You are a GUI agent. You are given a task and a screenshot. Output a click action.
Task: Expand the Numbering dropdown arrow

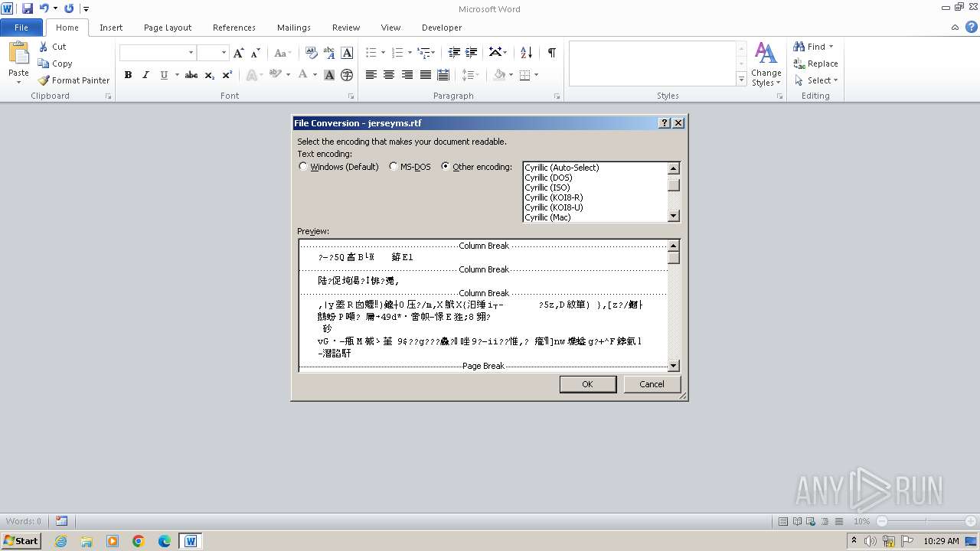pos(410,53)
